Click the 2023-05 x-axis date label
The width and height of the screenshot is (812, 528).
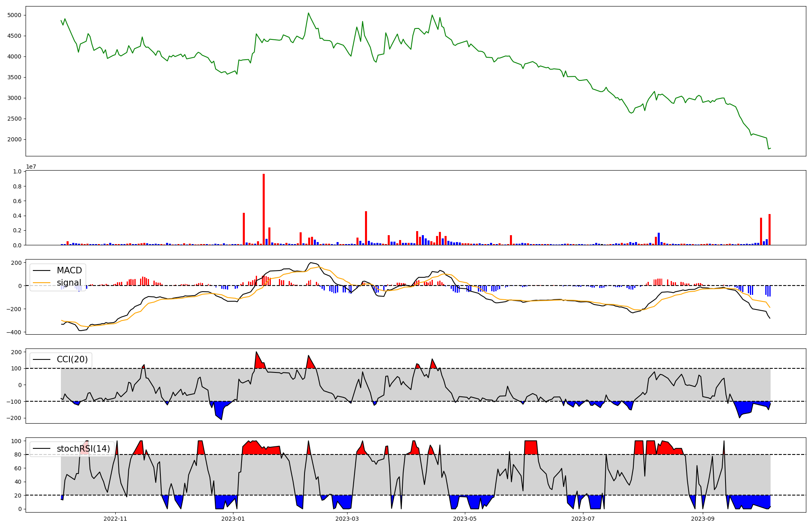[x=465, y=519]
